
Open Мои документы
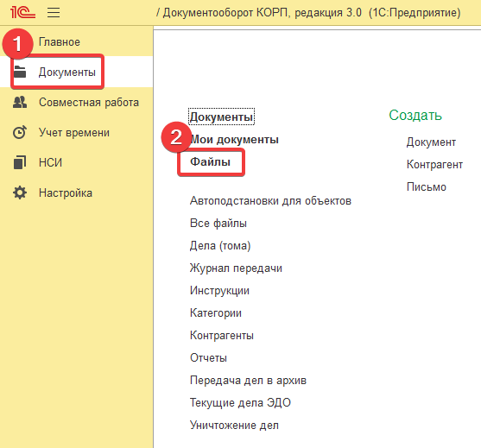[234, 140]
